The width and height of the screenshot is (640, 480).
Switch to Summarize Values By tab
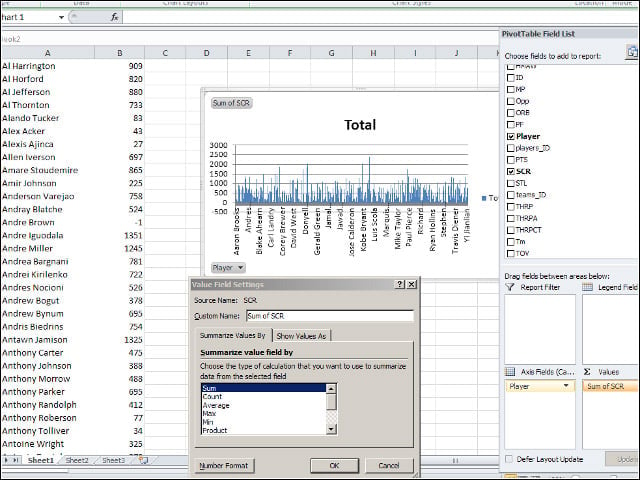tap(233, 336)
